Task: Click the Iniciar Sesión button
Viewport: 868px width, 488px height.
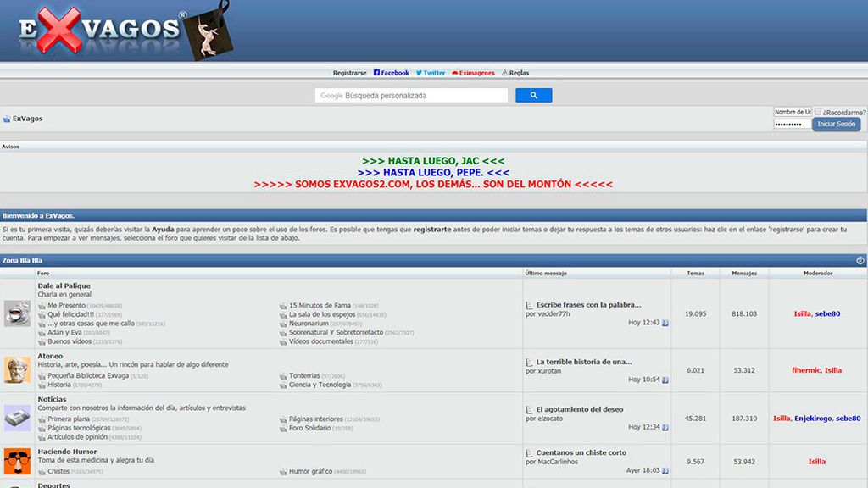Action: click(x=836, y=124)
